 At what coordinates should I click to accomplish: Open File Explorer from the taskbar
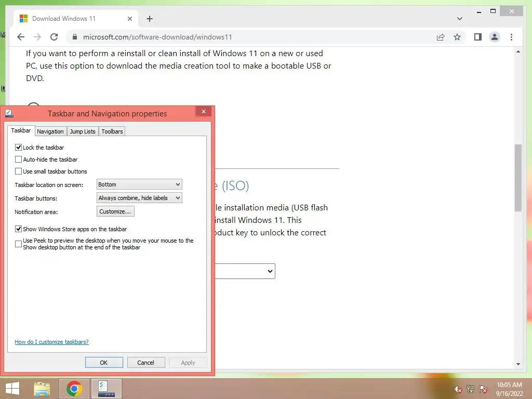tap(42, 389)
